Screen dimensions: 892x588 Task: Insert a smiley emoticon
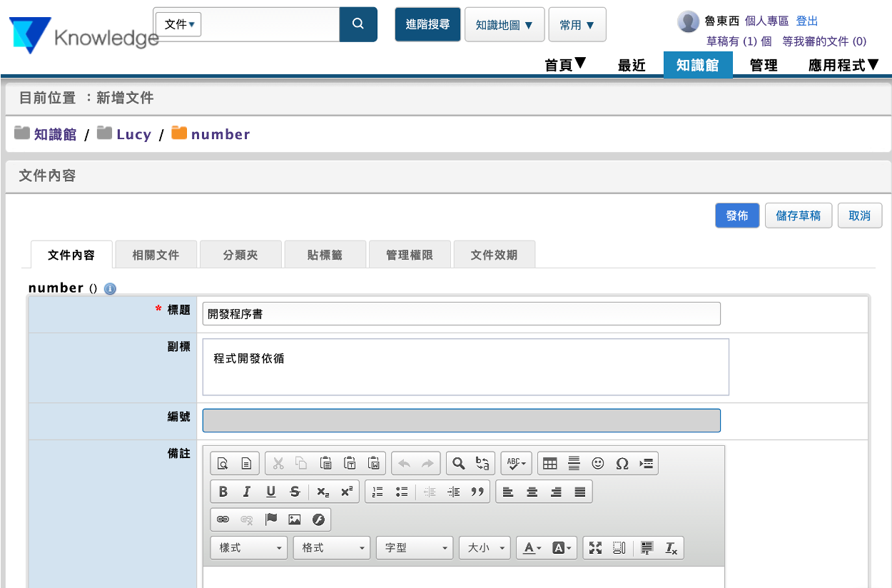[x=598, y=463]
